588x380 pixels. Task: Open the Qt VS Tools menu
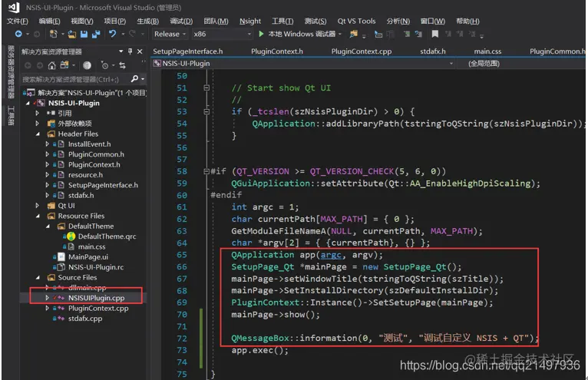tap(356, 21)
